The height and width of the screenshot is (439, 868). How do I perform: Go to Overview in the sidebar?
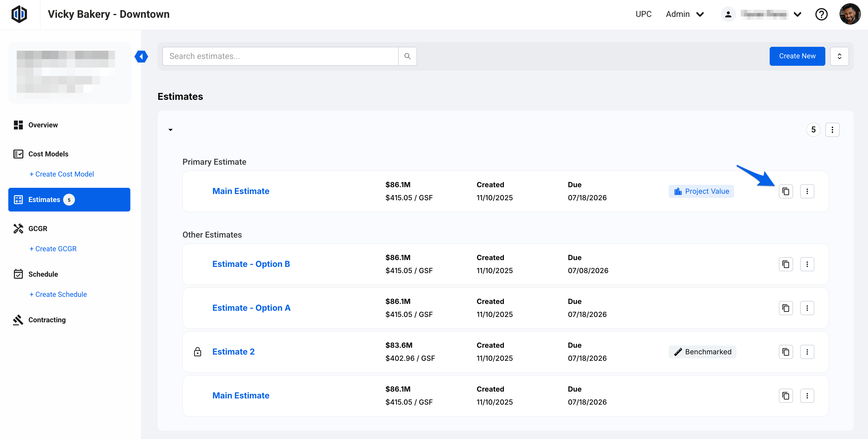[43, 125]
